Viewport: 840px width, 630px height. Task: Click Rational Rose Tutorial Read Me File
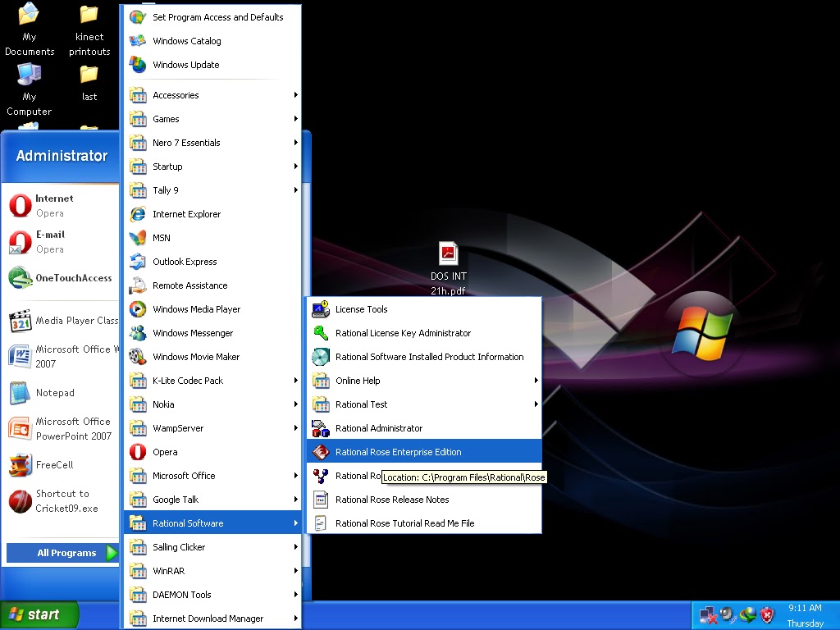[424, 523]
